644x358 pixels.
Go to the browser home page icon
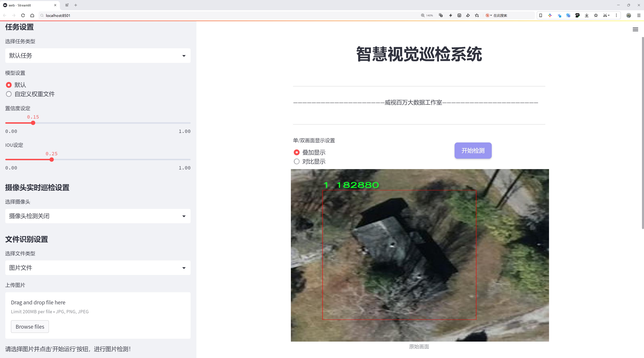[x=32, y=16]
